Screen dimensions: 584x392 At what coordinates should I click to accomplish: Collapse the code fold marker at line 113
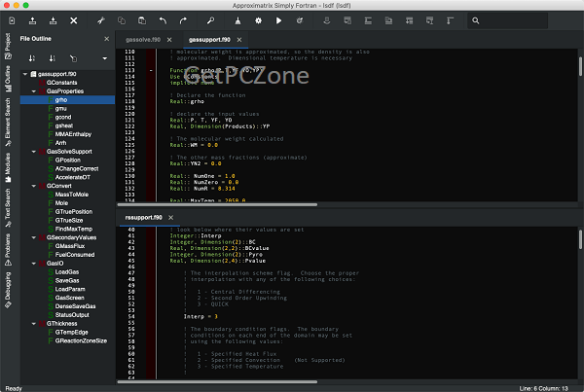pyautogui.click(x=150, y=70)
